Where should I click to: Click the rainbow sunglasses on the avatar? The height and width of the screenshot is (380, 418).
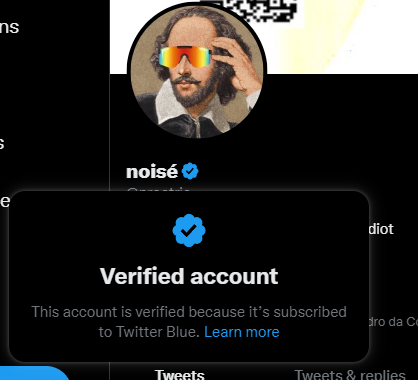(185, 56)
